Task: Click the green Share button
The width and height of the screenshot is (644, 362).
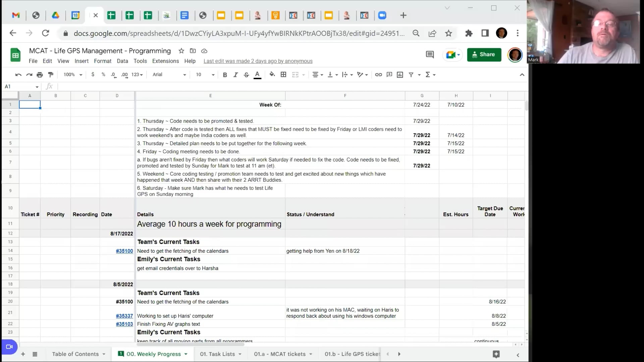Action: point(484,54)
